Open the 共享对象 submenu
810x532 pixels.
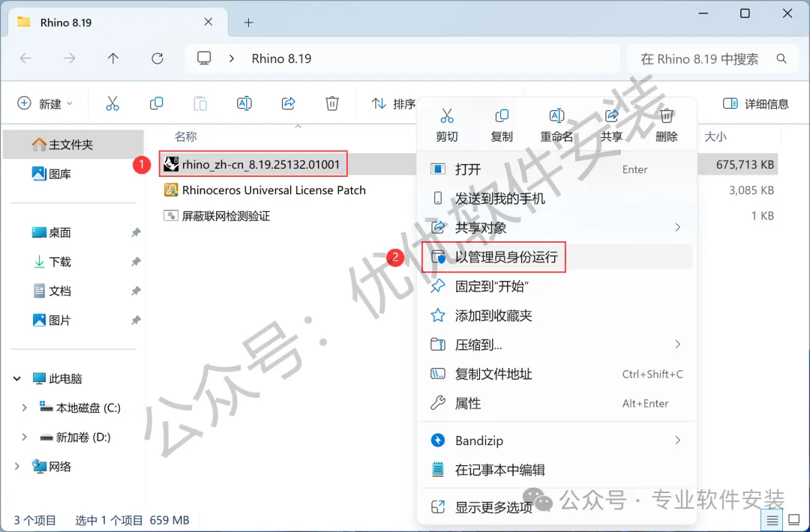click(556, 228)
